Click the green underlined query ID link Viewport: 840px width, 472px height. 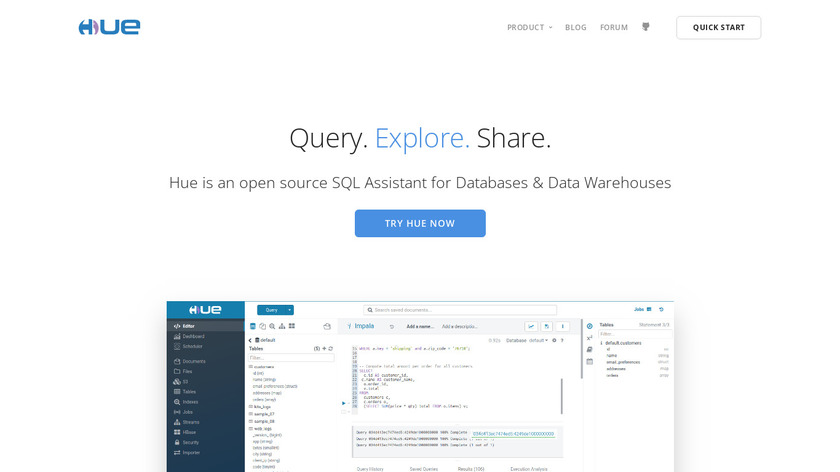click(x=513, y=433)
